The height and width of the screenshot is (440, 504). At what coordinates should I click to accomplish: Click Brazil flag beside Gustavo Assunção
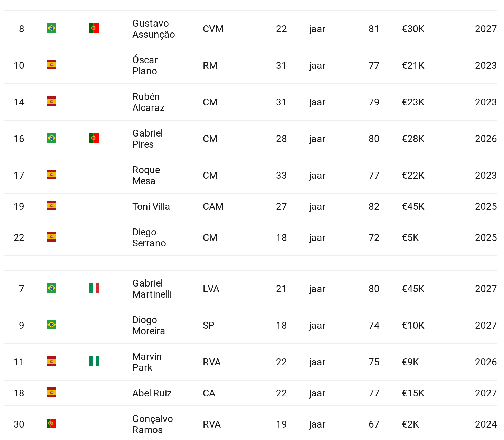(x=51, y=28)
